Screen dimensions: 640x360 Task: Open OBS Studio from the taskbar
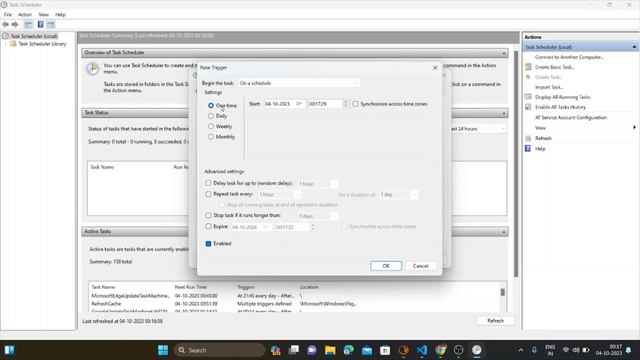point(459,350)
